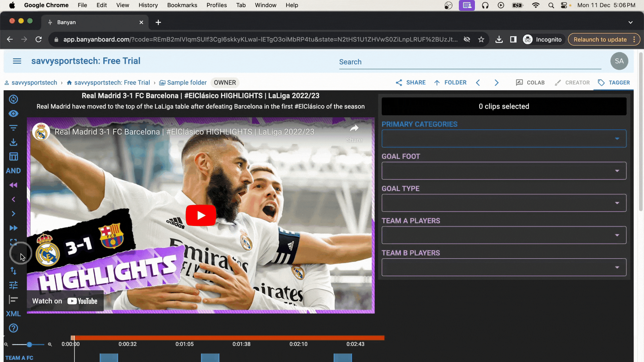644x362 pixels.
Task: Open the Chrome Bookmarks menu
Action: (x=182, y=5)
